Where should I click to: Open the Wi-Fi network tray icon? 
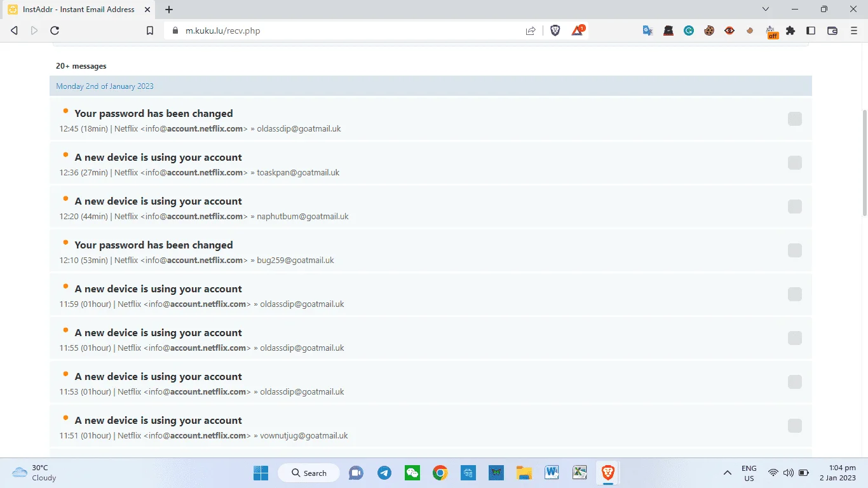(x=773, y=473)
